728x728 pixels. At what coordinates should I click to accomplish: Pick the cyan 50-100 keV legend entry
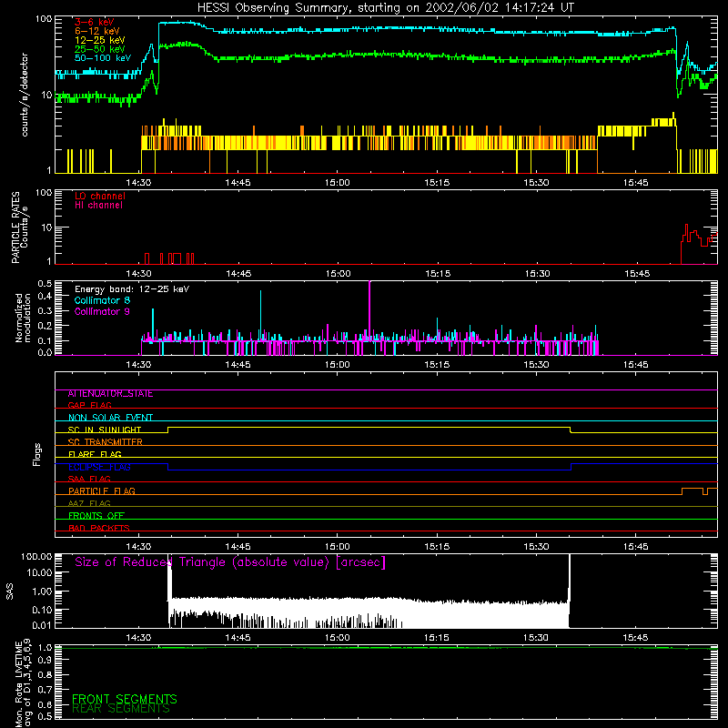point(103,57)
